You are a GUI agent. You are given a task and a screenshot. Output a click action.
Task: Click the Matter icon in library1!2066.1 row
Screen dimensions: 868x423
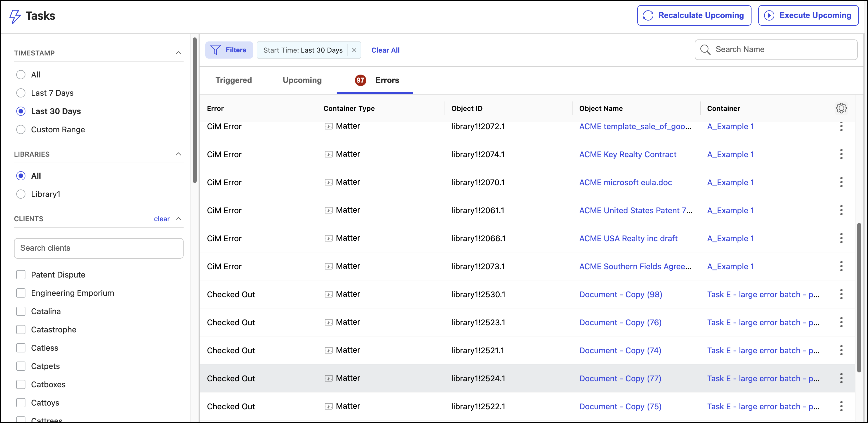tap(328, 238)
